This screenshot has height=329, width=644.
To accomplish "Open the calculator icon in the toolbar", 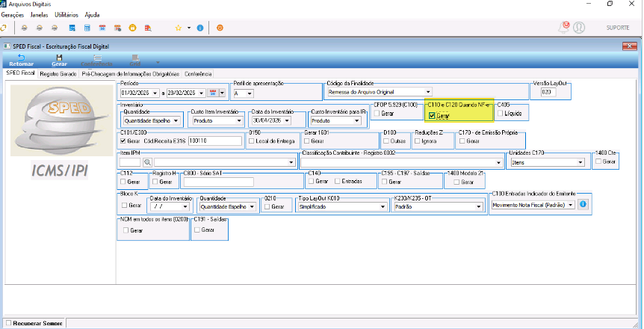I will click(87, 28).
